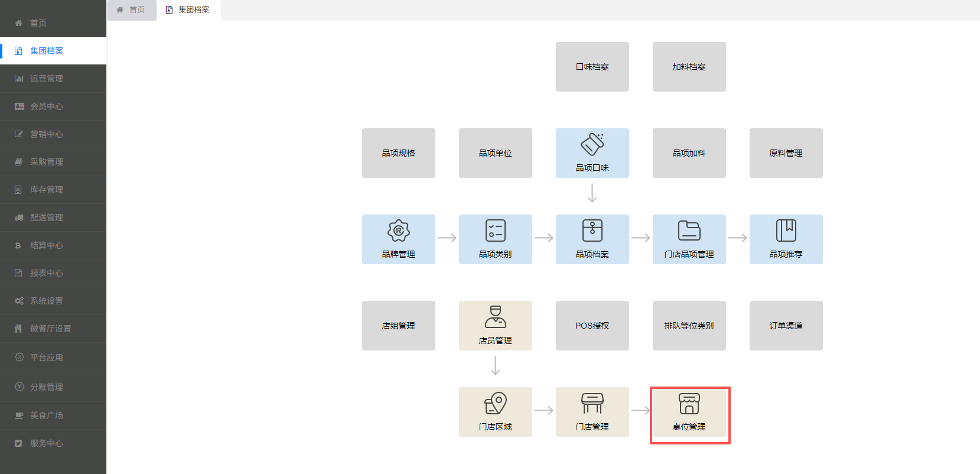Go to 会员中心 sidebar menu
This screenshot has width=980, height=474.
pyautogui.click(x=47, y=106)
